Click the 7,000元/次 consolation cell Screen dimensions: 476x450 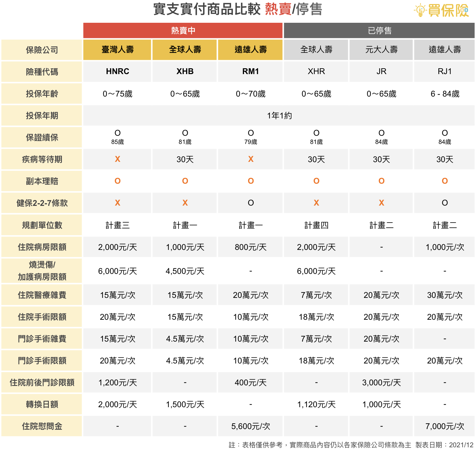coord(445,426)
